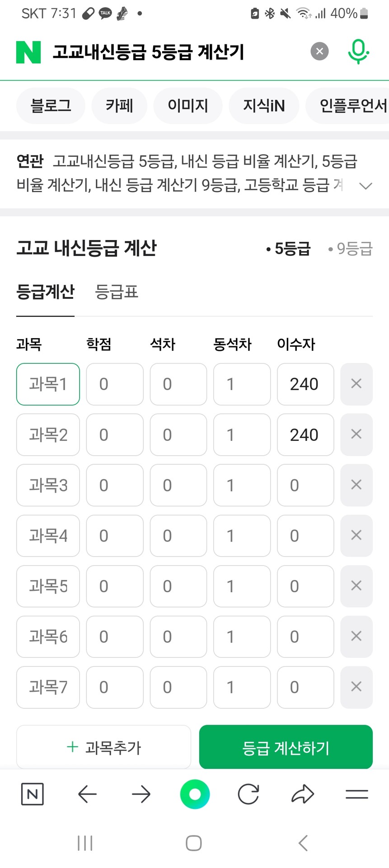Switch to the 9등급 grading option
This screenshot has height=868, width=389.
351,248
